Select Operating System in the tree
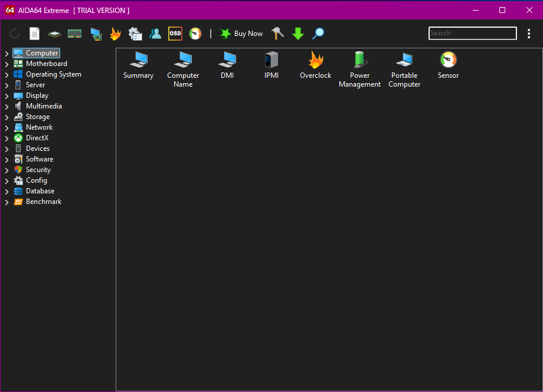Screen dimensions: 543x392 coord(47,74)
